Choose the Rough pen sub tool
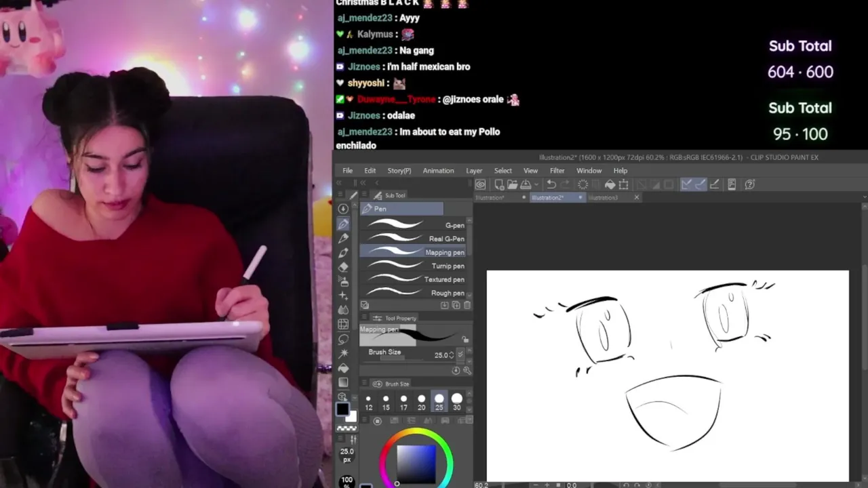 click(x=414, y=293)
